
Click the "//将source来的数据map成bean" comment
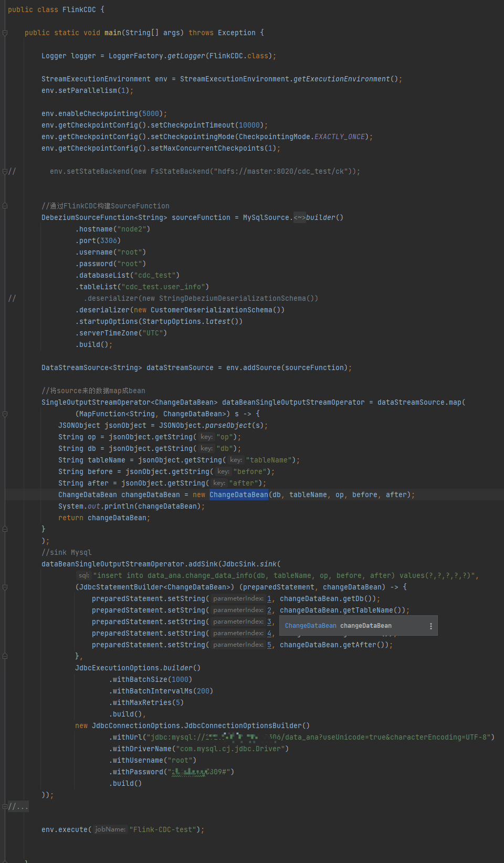point(93,391)
